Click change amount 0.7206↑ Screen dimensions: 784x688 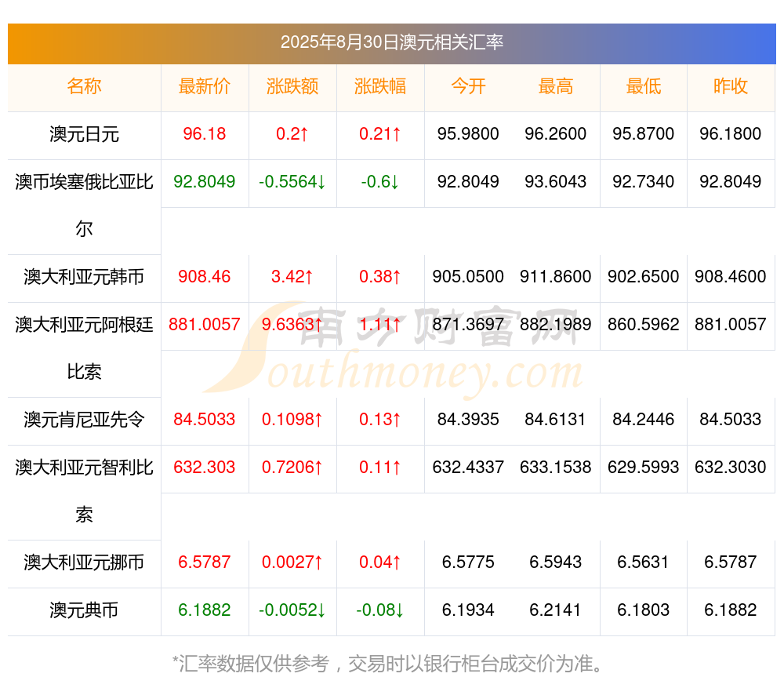(x=292, y=468)
